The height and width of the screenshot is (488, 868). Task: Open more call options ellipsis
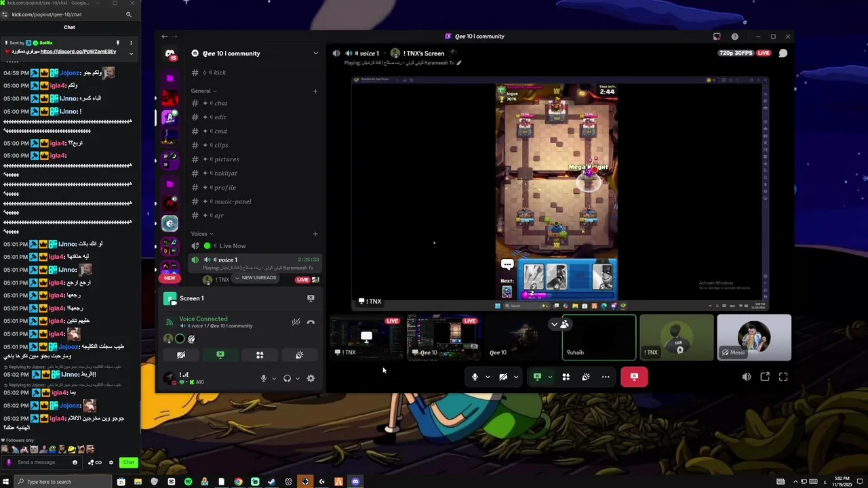pyautogui.click(x=606, y=377)
